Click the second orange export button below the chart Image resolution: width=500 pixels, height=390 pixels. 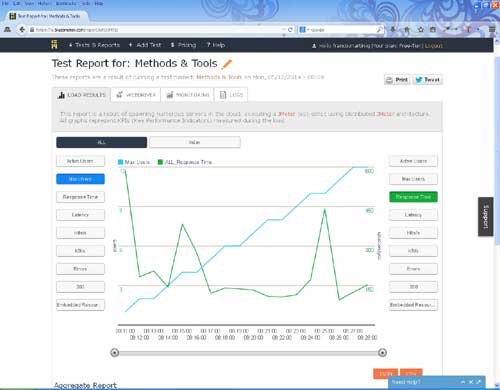pyautogui.click(x=411, y=373)
